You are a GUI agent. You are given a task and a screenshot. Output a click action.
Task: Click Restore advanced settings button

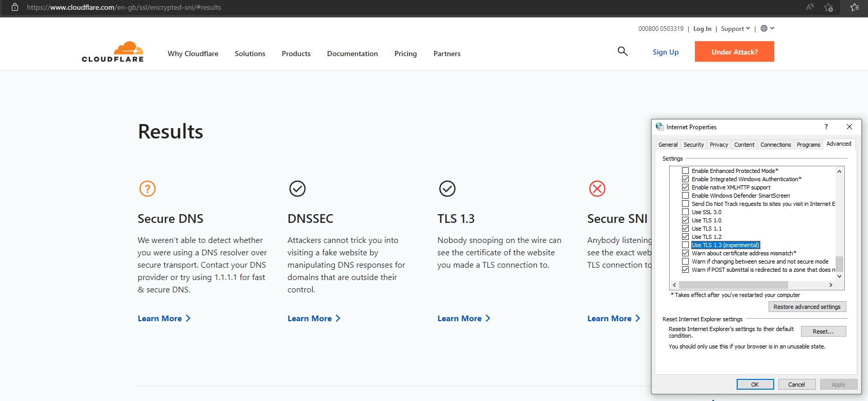click(x=807, y=307)
